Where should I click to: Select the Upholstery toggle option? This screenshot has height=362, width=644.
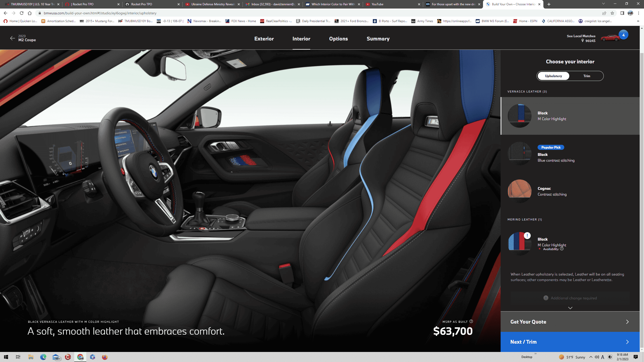pos(553,76)
